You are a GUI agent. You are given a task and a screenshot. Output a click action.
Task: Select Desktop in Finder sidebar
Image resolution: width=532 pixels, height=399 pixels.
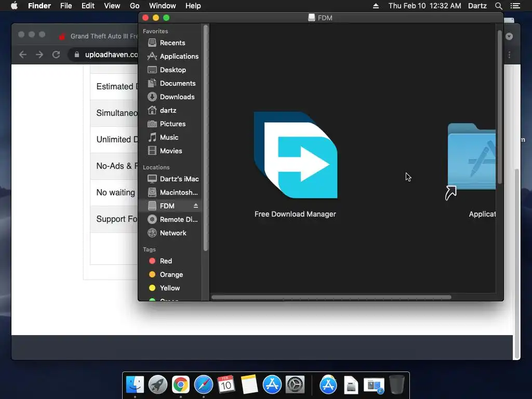coord(167,70)
